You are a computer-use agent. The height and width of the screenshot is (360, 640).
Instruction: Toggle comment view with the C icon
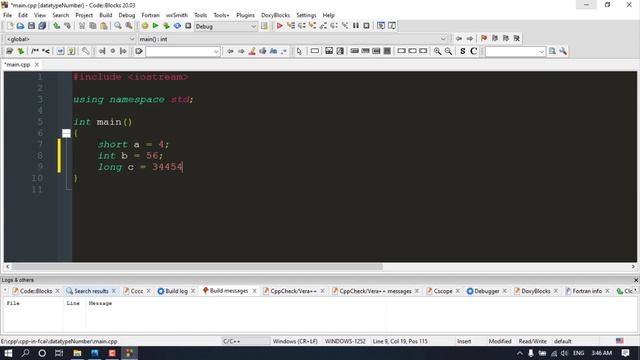tap(473, 51)
